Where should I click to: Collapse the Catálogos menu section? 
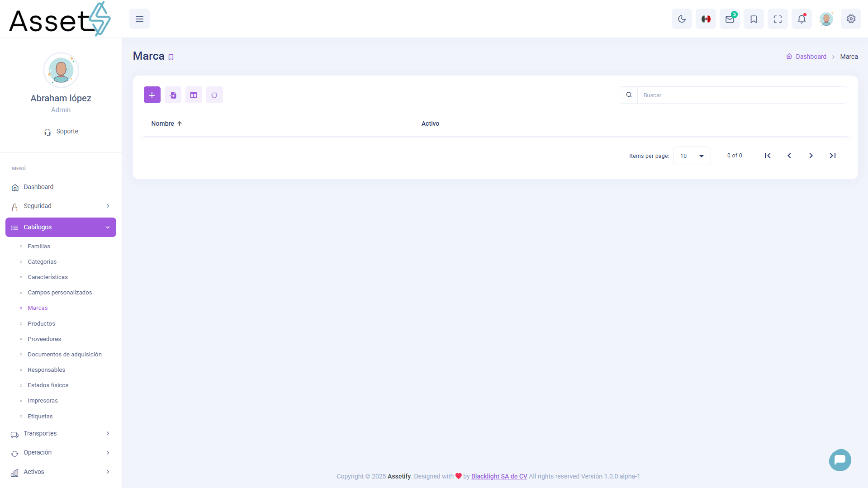click(x=61, y=227)
